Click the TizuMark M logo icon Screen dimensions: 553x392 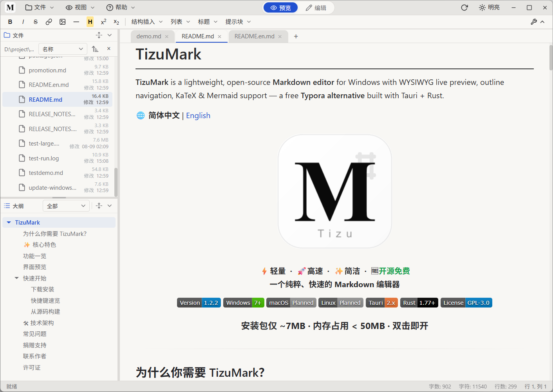click(x=10, y=7)
